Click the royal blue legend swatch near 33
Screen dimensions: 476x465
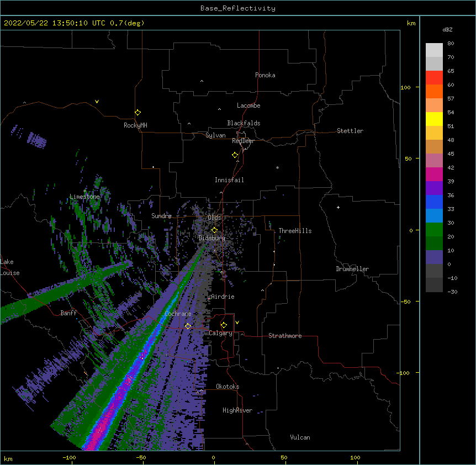click(434, 202)
